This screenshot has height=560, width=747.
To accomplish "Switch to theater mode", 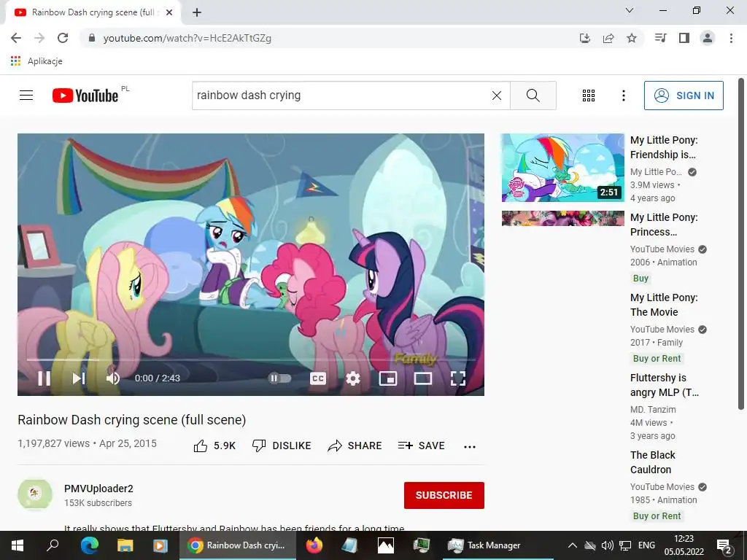I will (x=423, y=378).
